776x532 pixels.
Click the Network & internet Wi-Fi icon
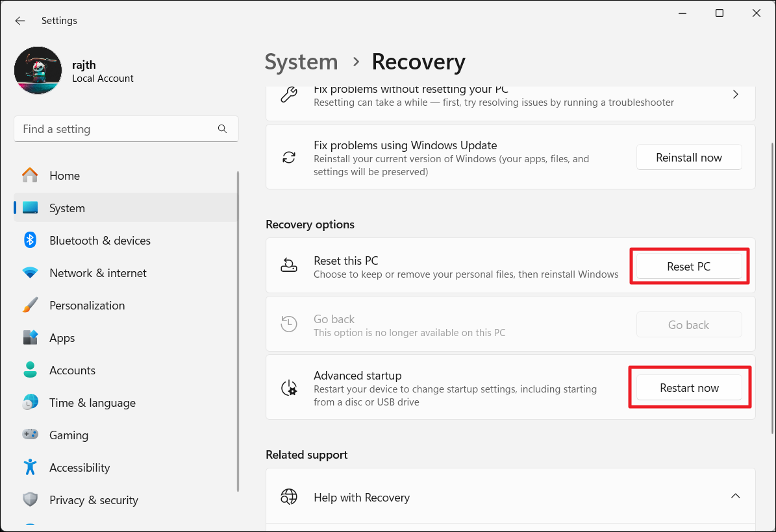click(30, 273)
